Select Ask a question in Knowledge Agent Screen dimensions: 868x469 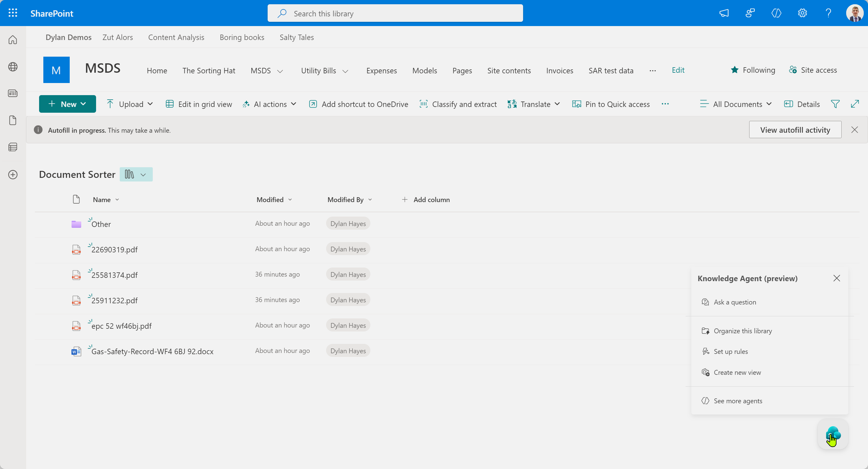coord(734,302)
